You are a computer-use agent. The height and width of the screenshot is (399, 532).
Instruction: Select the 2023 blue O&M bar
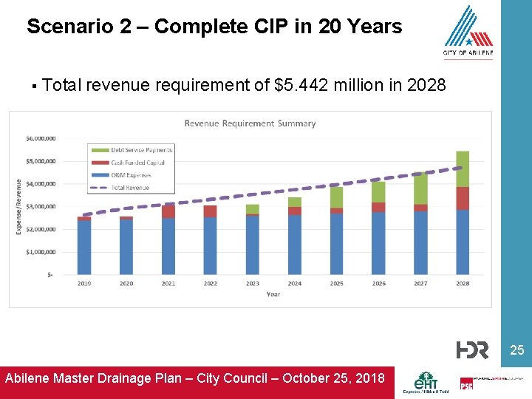(253, 245)
